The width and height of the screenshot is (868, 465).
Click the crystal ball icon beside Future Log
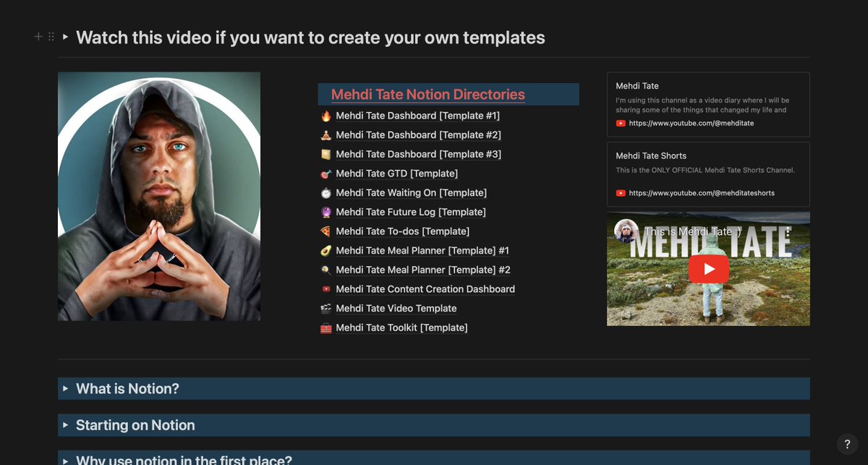325,212
